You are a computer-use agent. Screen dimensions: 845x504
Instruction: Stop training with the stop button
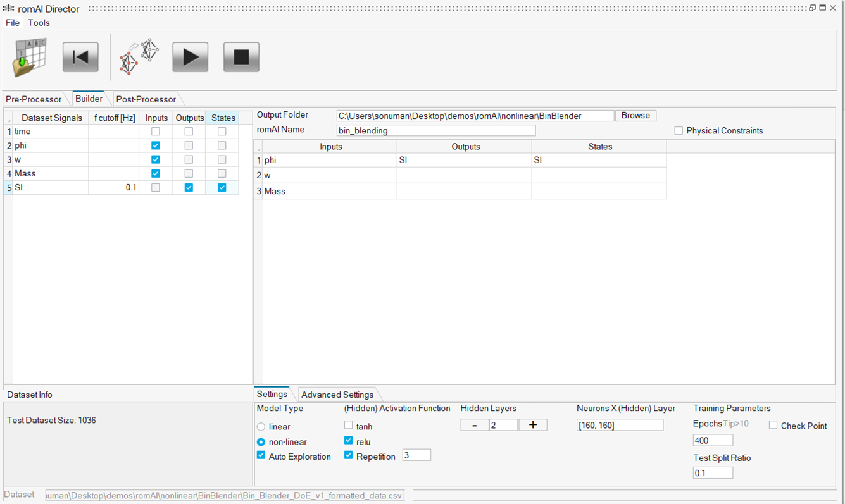click(241, 58)
